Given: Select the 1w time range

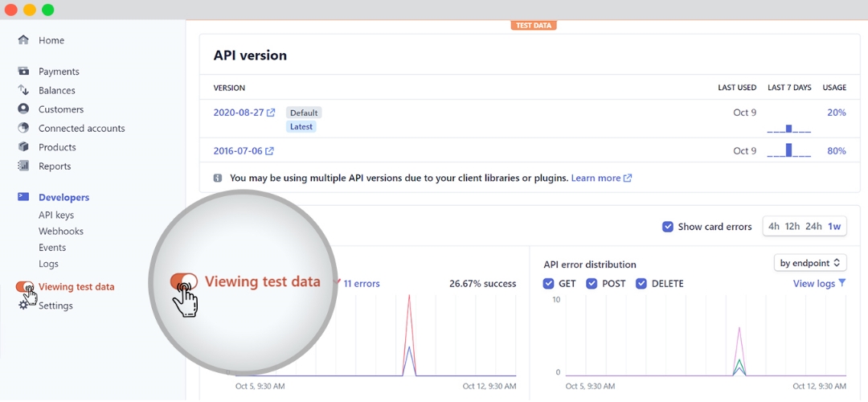Looking at the screenshot, I should pos(834,226).
